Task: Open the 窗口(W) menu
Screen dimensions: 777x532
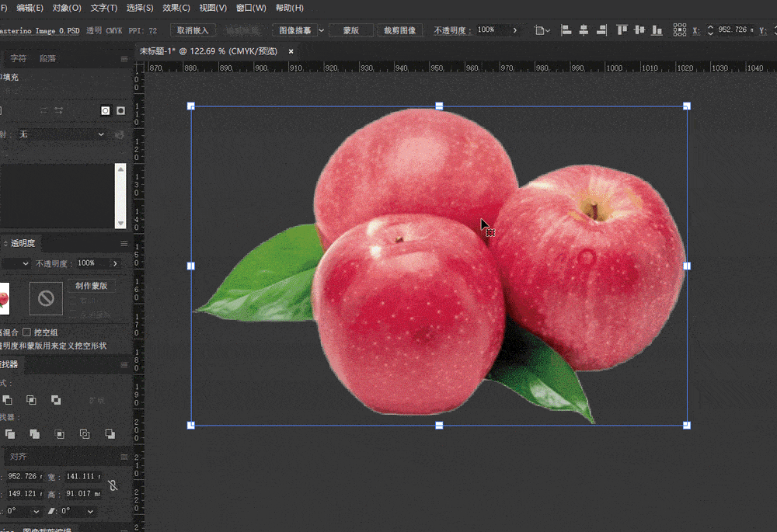Action: pyautogui.click(x=251, y=8)
